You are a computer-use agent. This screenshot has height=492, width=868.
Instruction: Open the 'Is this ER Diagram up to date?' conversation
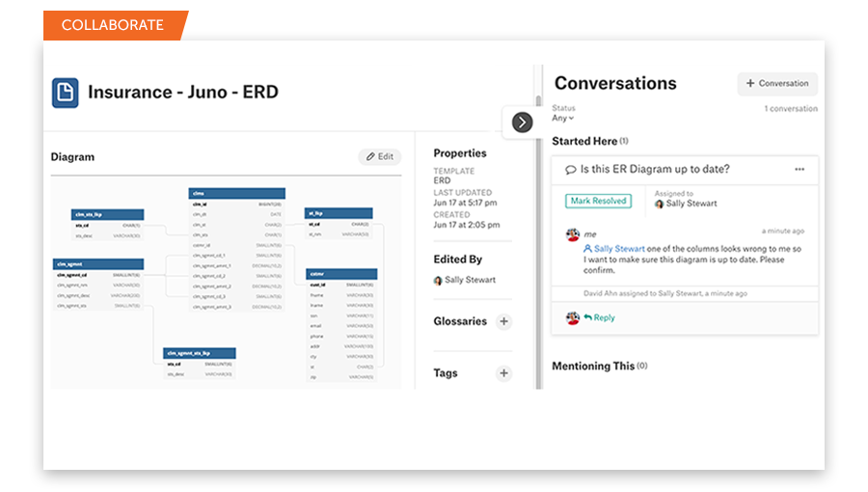coord(655,170)
